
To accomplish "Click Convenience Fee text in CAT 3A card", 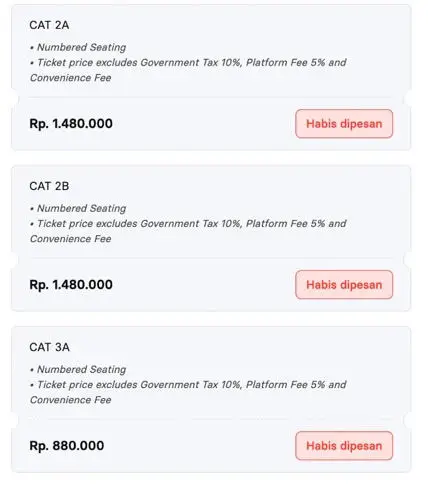I will 71,400.
